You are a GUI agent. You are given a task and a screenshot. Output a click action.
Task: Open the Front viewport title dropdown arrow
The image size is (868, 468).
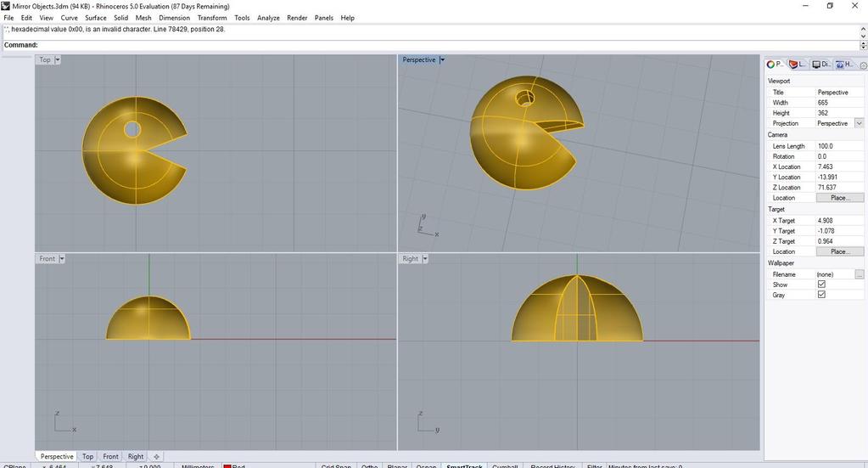click(62, 259)
